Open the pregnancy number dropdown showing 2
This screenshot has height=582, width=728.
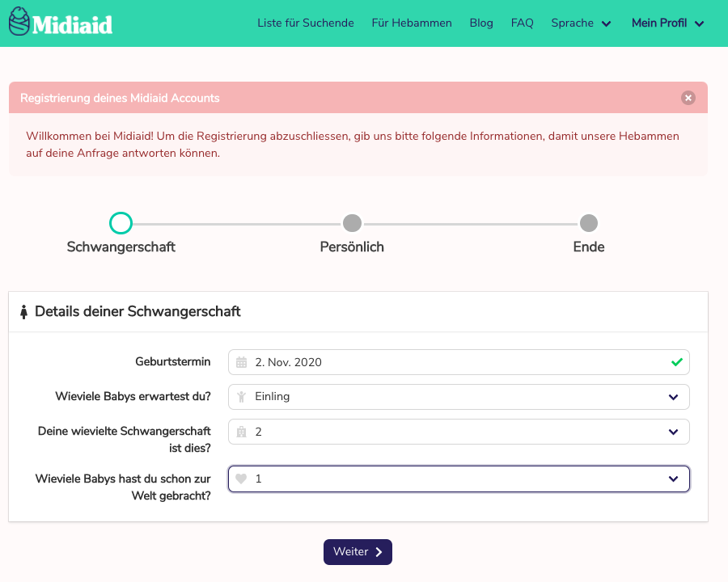459,432
